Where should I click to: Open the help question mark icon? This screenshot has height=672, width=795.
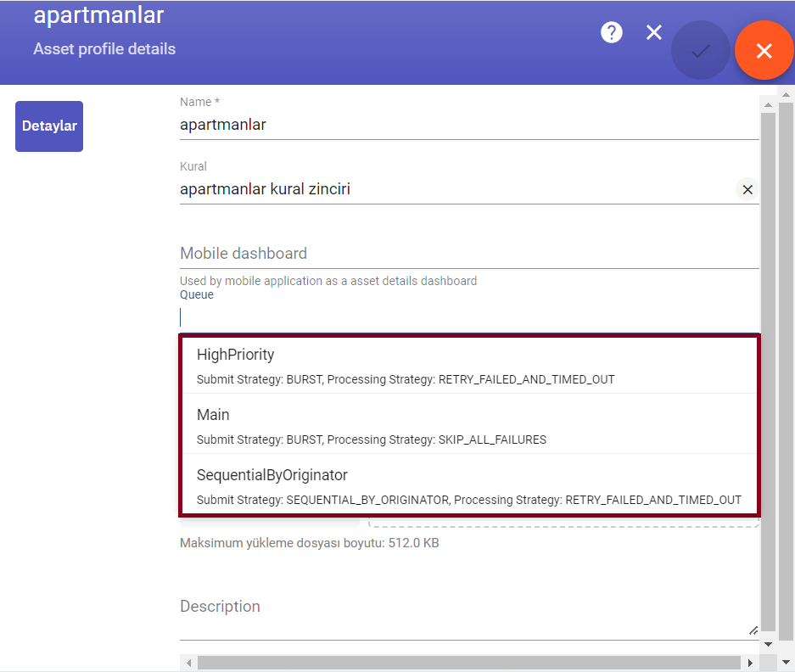[x=612, y=32]
